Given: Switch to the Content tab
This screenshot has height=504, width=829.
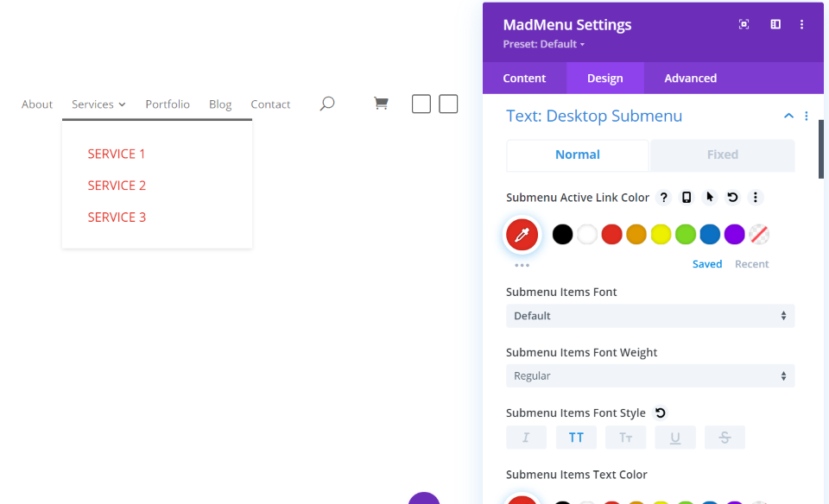Looking at the screenshot, I should pyautogui.click(x=524, y=79).
